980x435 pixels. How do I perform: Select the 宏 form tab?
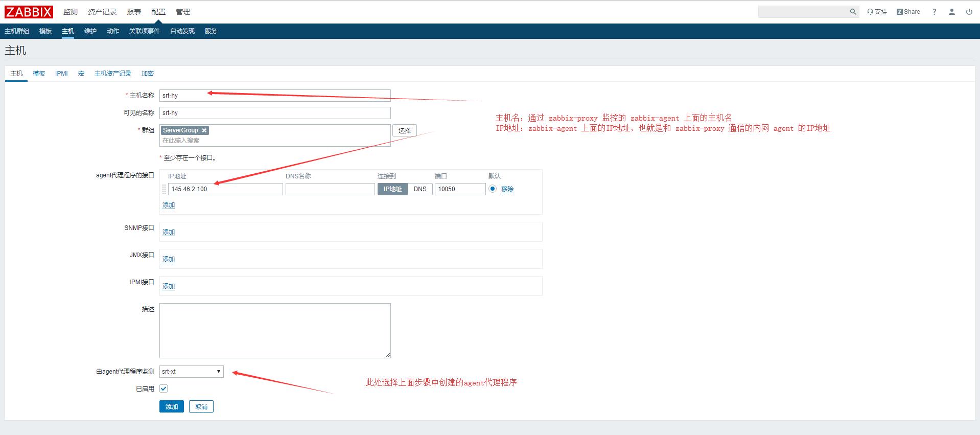[81, 74]
